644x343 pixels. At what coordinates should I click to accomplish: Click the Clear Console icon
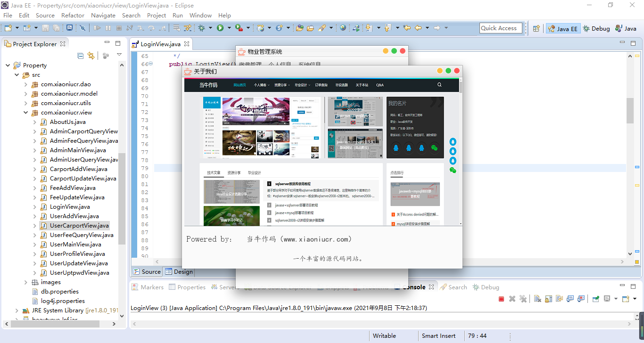click(537, 299)
